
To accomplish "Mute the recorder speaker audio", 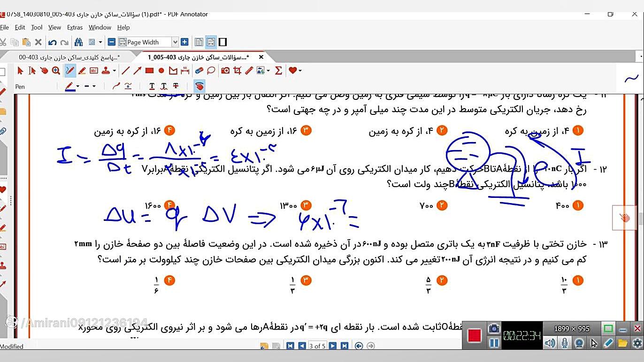I will click(550, 343).
